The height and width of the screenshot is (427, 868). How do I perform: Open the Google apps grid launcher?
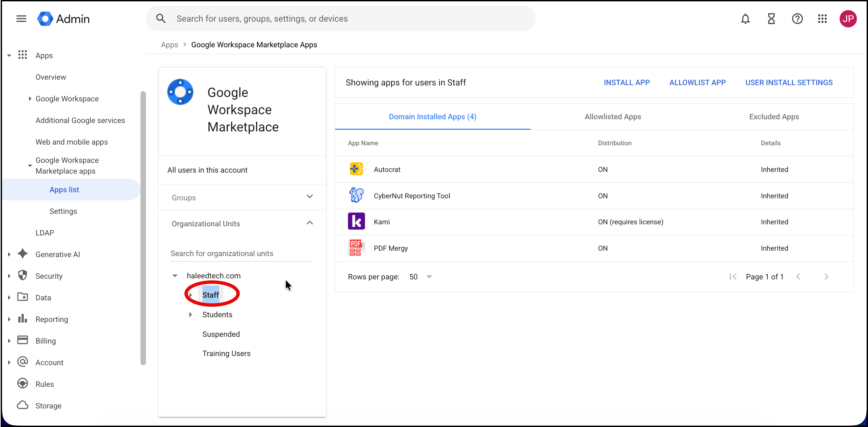tap(822, 19)
